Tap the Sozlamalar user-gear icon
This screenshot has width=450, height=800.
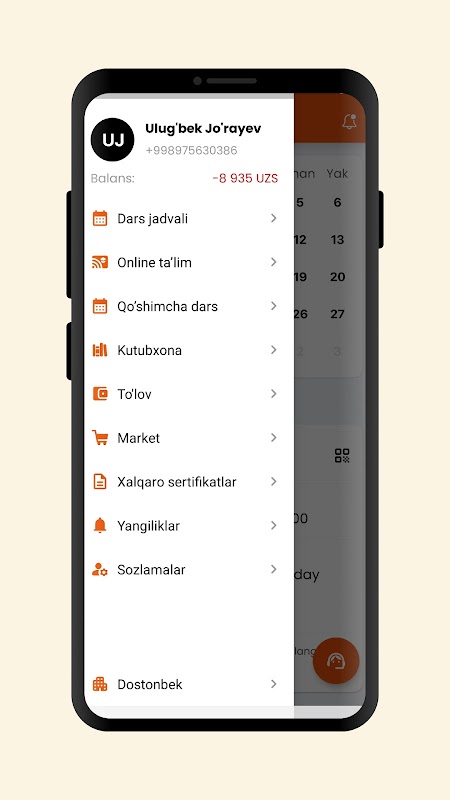pyautogui.click(x=100, y=569)
